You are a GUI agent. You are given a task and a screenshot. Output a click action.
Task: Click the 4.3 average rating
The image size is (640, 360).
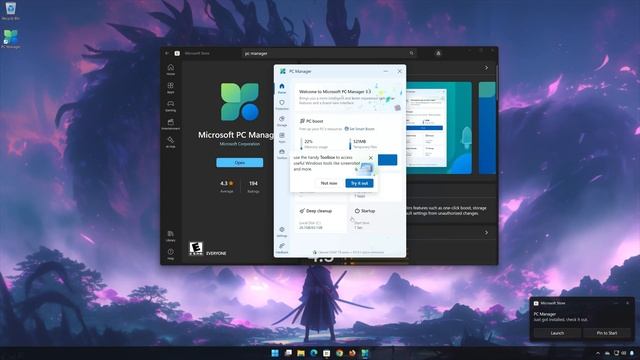pos(227,186)
